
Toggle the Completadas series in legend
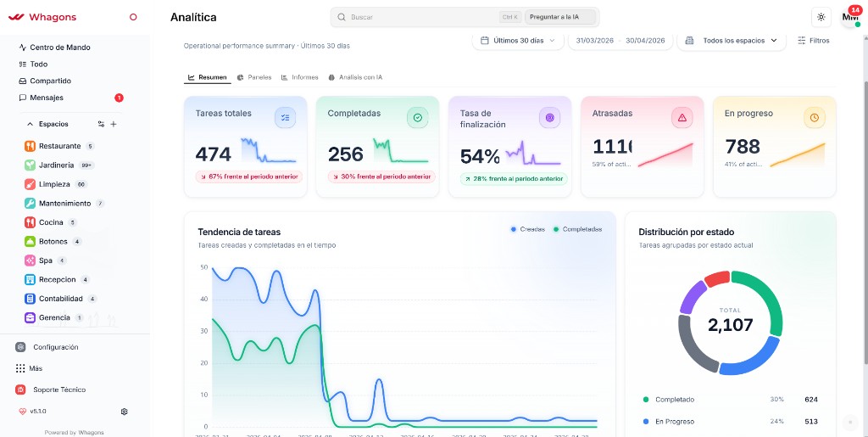click(x=577, y=229)
